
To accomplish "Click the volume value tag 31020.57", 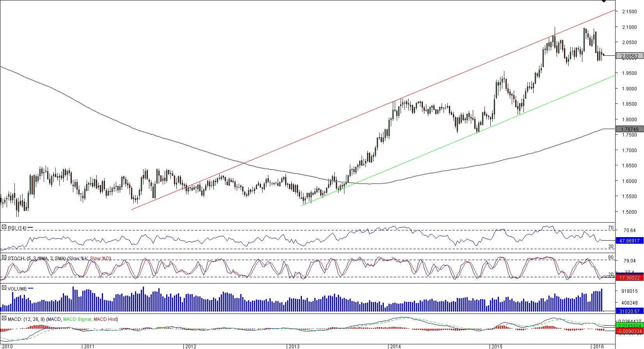I will tap(630, 311).
